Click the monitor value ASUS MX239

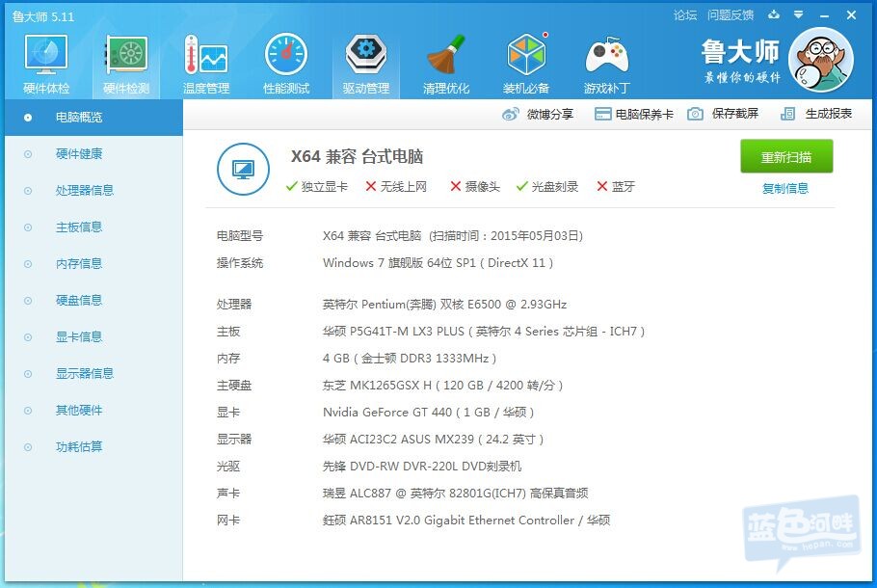click(433, 440)
